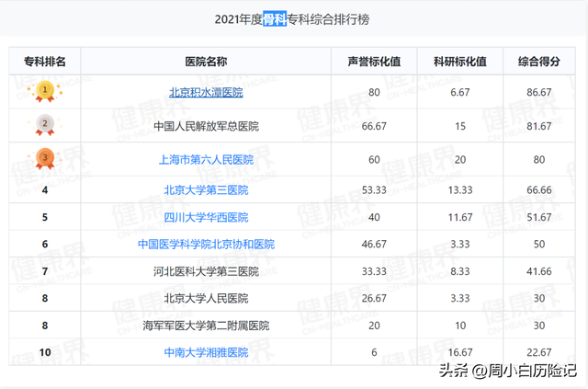
Task: Click the 声誉标化值 column header
Action: click(x=374, y=62)
